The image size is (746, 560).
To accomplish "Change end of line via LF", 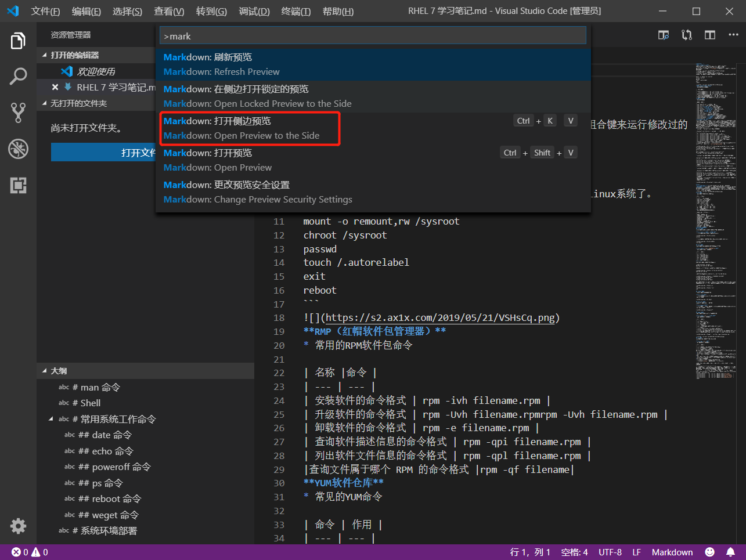I will click(636, 552).
